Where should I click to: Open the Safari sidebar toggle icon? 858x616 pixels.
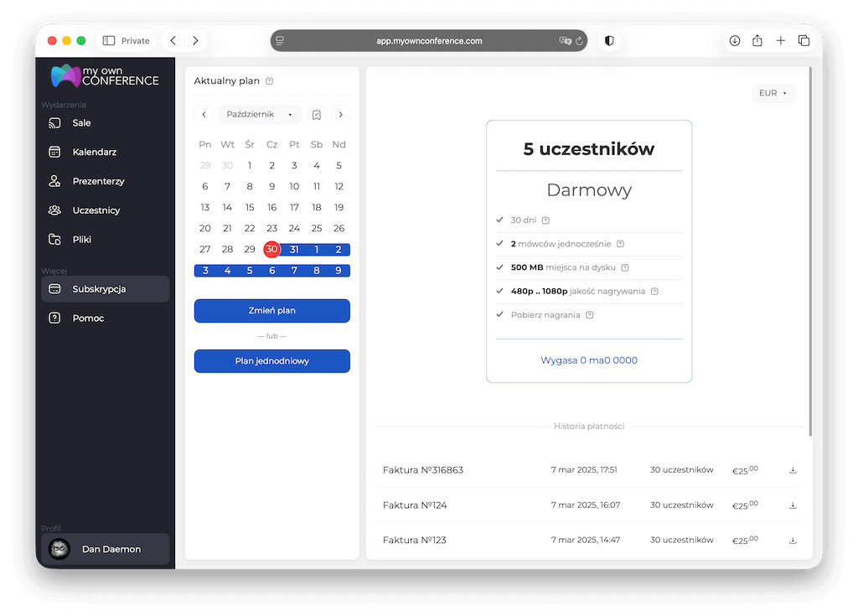point(109,40)
